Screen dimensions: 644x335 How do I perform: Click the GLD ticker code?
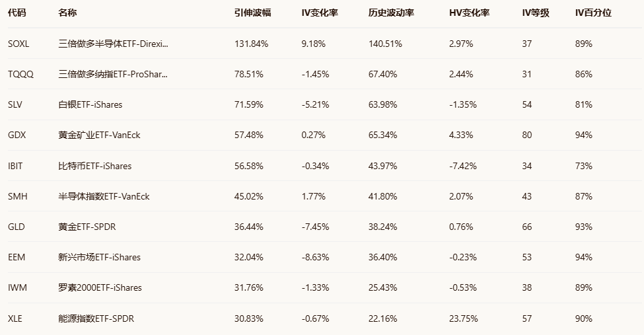click(17, 227)
